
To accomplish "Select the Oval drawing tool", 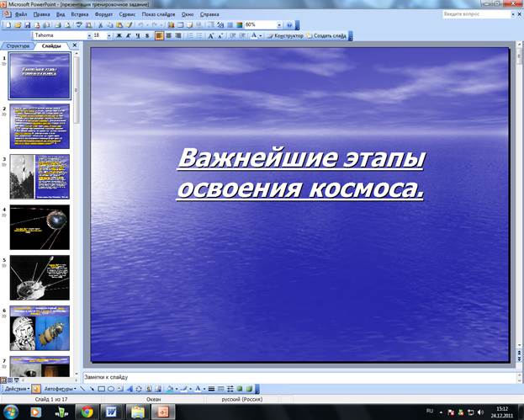I will click(x=110, y=390).
